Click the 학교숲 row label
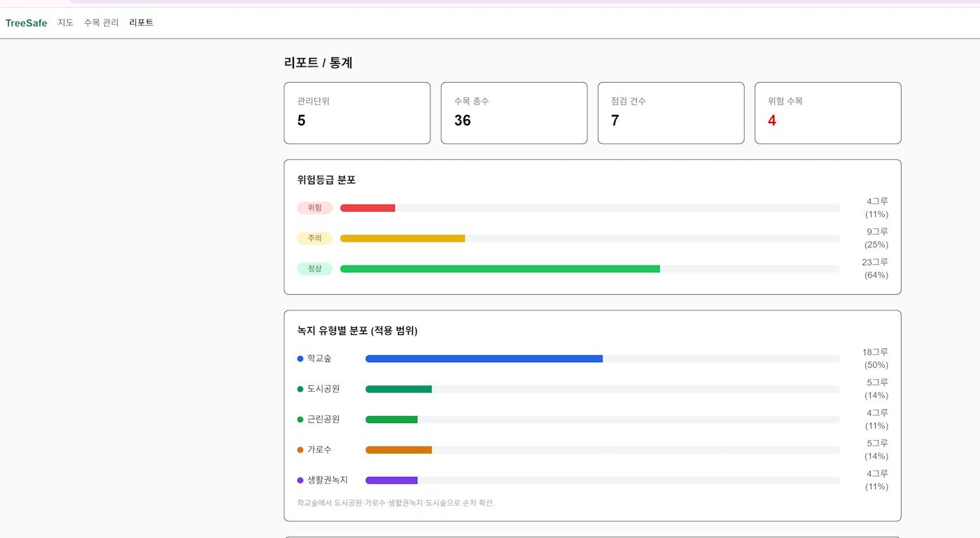The height and width of the screenshot is (538, 980). 319,359
